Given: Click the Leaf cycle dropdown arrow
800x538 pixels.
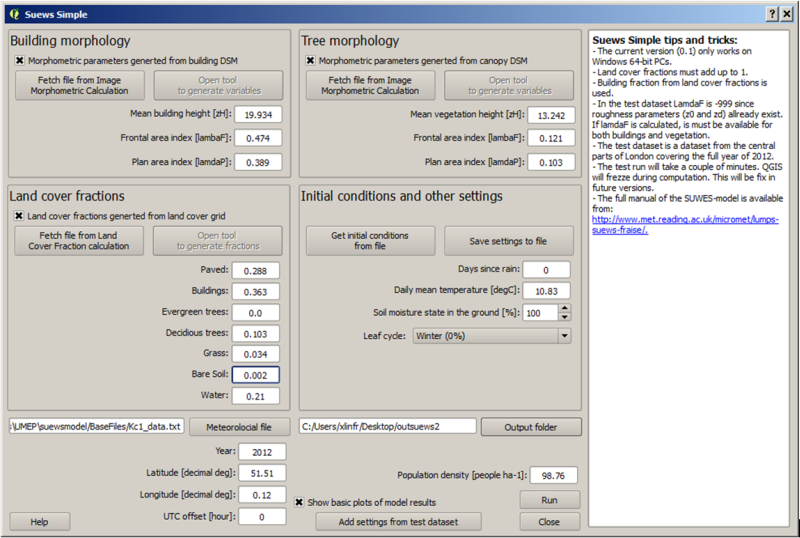Looking at the screenshot, I should pos(564,336).
